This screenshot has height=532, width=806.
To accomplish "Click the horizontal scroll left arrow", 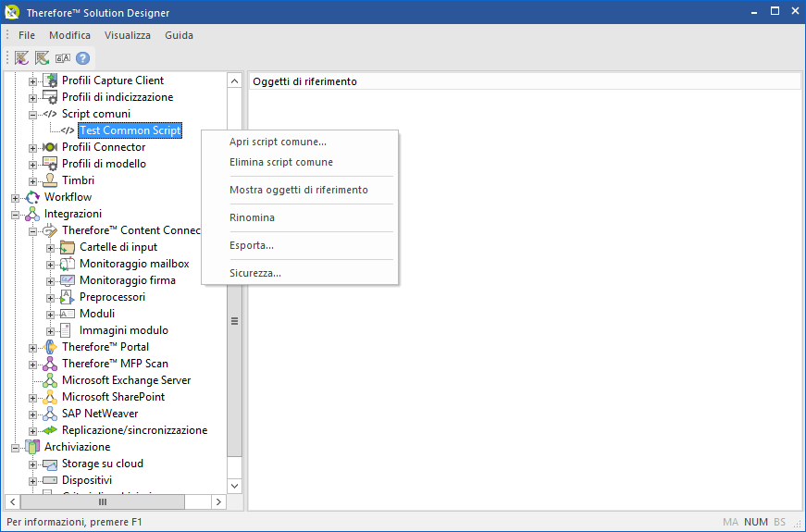I will 13,501.
